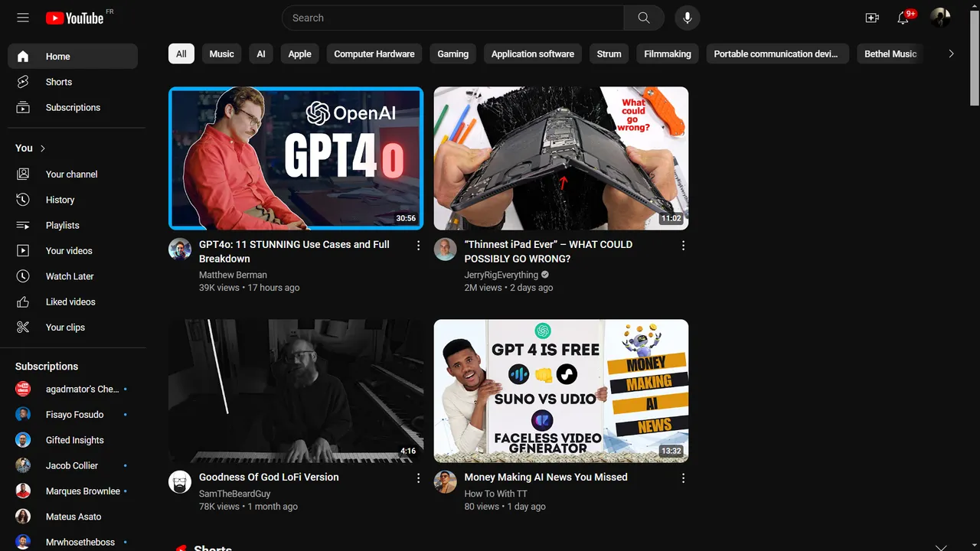The image size is (980, 551).
Task: Select the Filmmaking filter chip
Action: point(668,54)
